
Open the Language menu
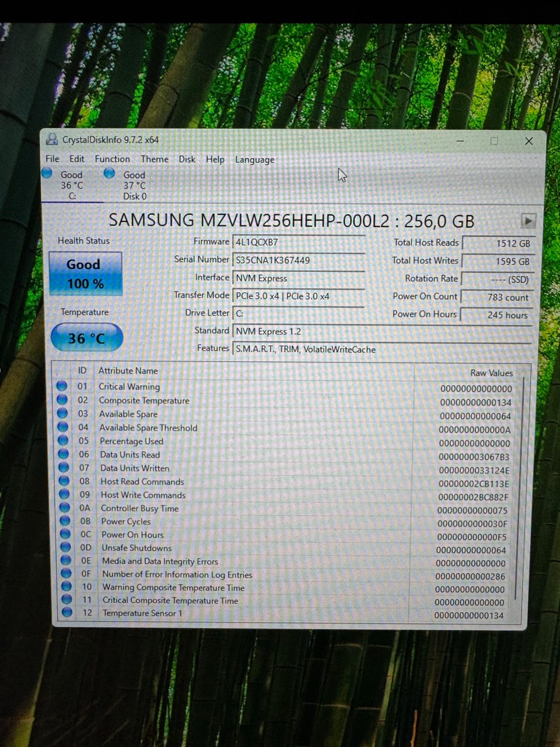(254, 160)
